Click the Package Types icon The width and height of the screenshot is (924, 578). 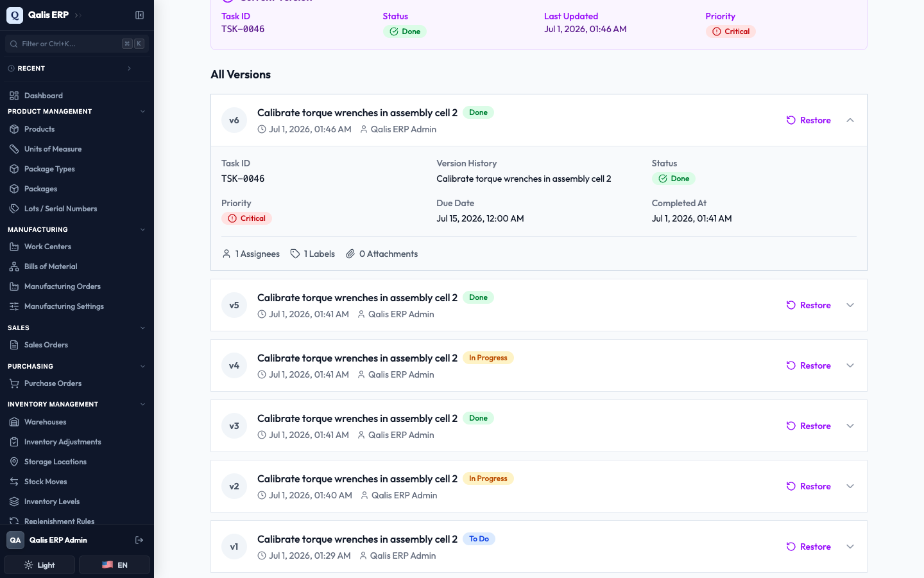tap(14, 169)
